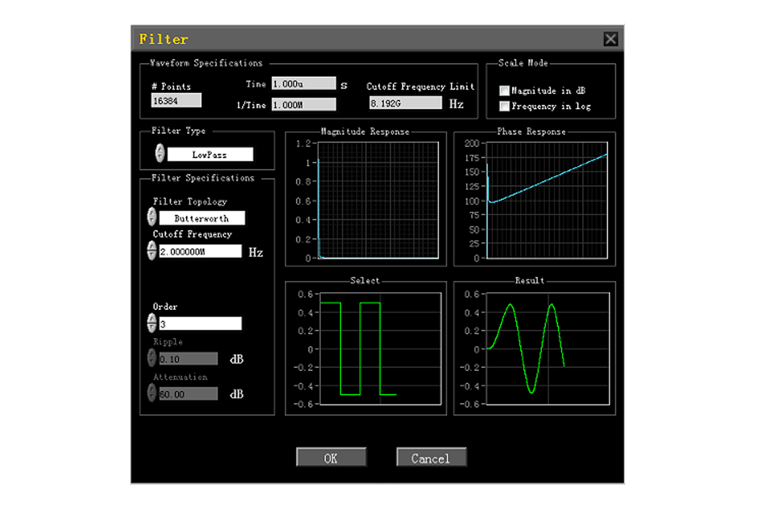The width and height of the screenshot is (769, 532).
Task: Click the Cutoff Frequency Limit 8.192G field
Action: [405, 103]
